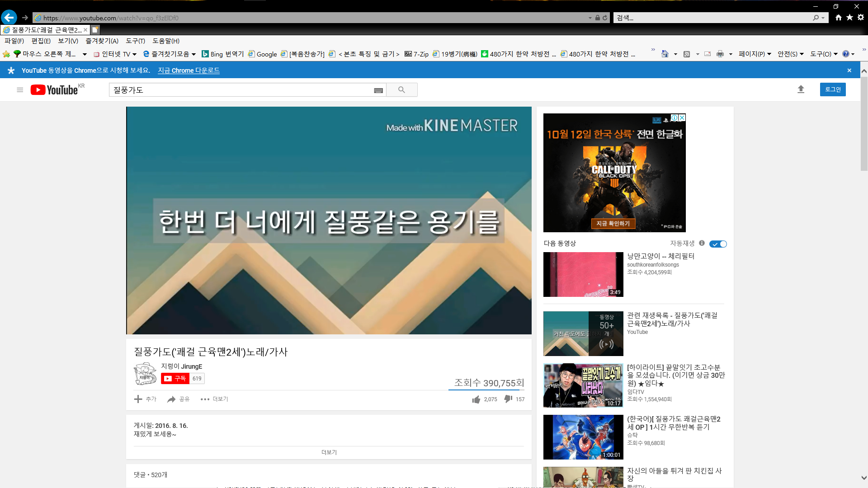Image resolution: width=868 pixels, height=488 pixels.
Task: Click the Bing 번역기 favorite link
Action: 222,54
